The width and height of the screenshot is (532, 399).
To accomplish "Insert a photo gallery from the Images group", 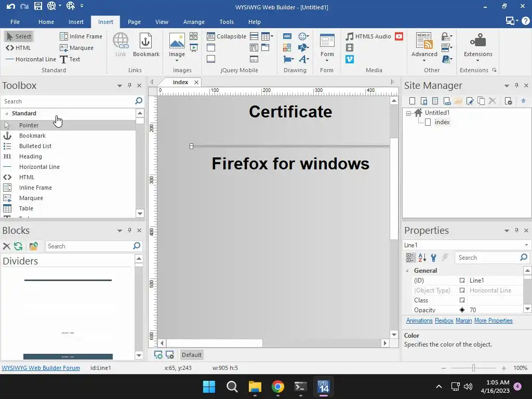I will click(194, 36).
